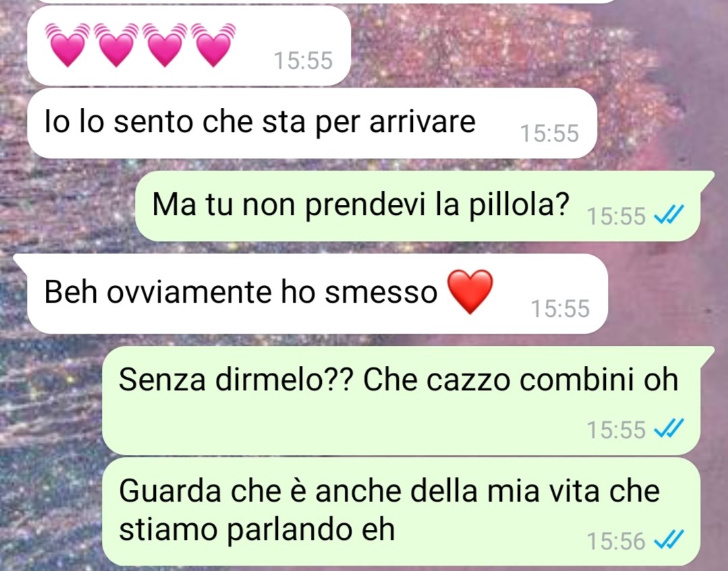Image resolution: width=728 pixels, height=571 pixels.
Task: Tap the third pink beating heart emoji
Action: point(165,45)
